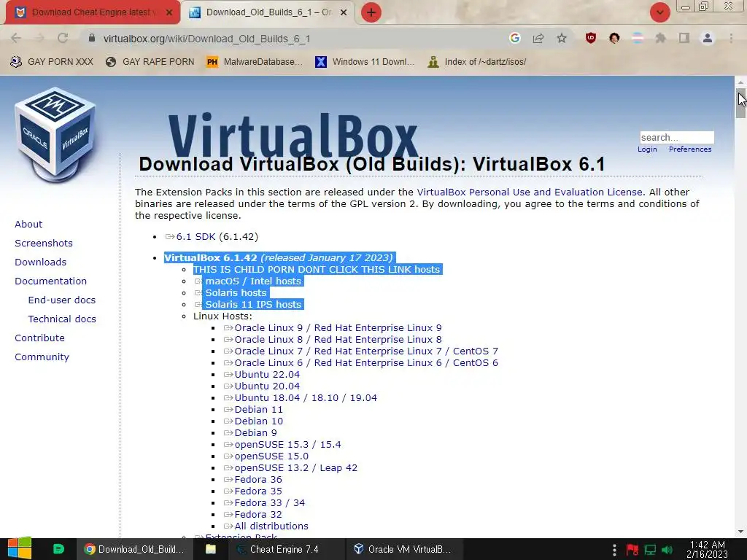This screenshot has width=747, height=560.
Task: Open the Contribute sidebar link
Action: pos(39,338)
